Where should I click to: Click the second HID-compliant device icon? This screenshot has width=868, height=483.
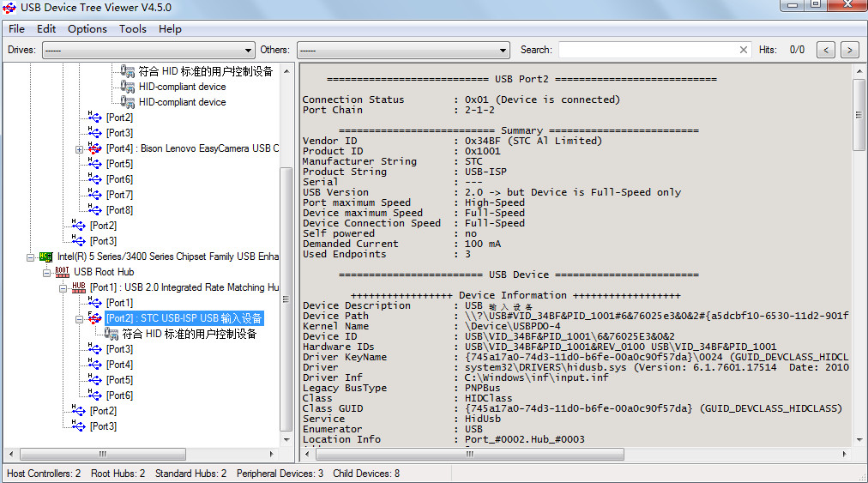coord(127,102)
